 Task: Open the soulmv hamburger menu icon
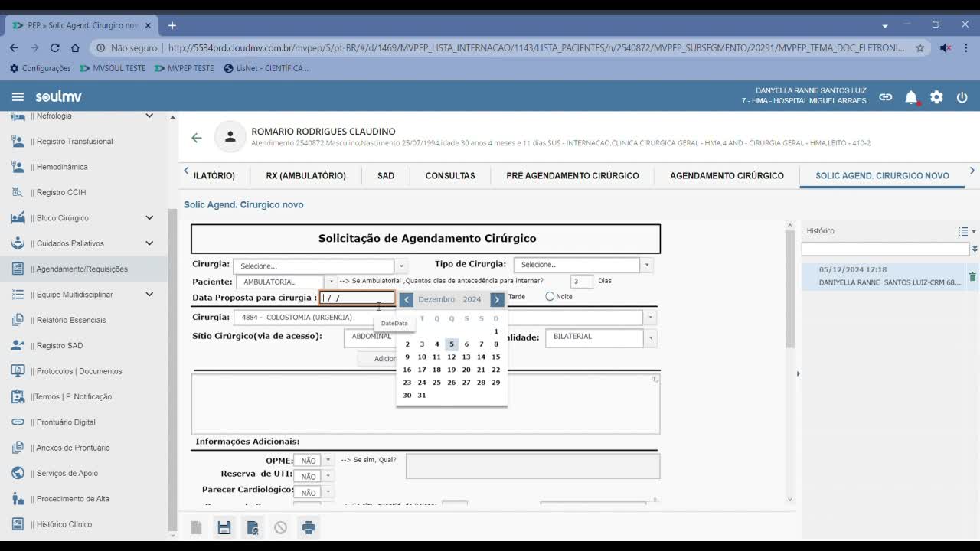(x=18, y=96)
